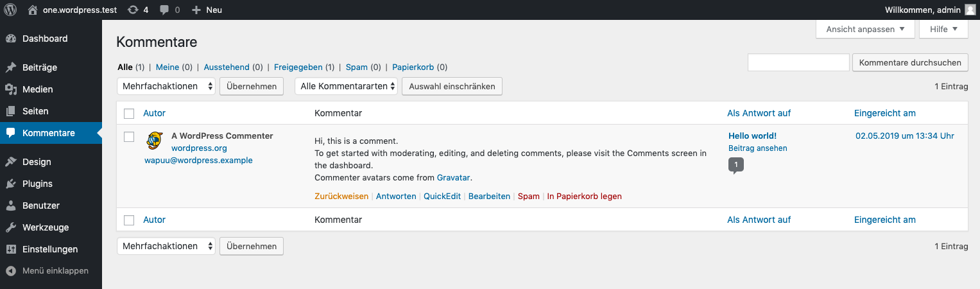Click the Menü einklappen arrow icon
980x289 pixels.
(x=11, y=271)
